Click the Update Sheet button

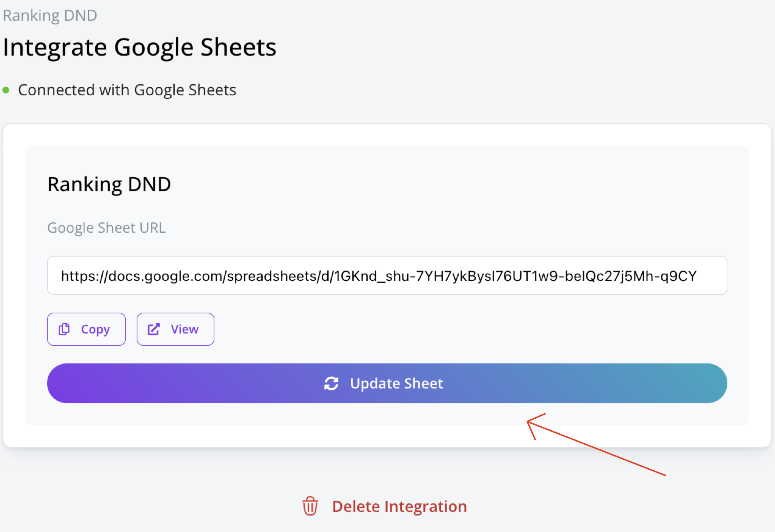tap(387, 383)
